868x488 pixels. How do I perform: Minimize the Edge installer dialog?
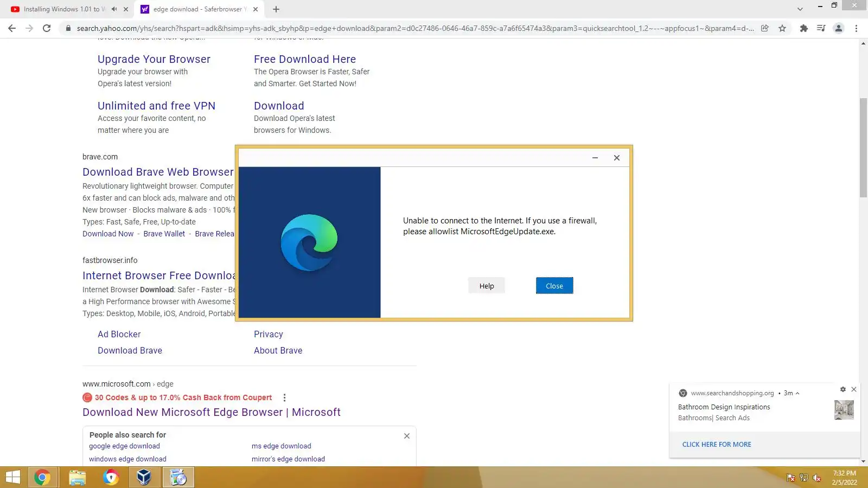pyautogui.click(x=595, y=158)
